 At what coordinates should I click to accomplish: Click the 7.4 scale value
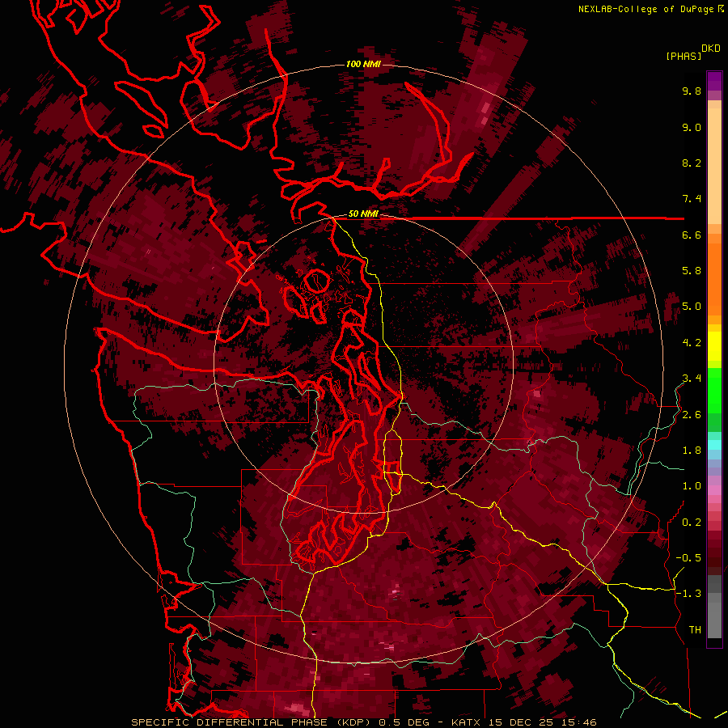pyautogui.click(x=692, y=199)
